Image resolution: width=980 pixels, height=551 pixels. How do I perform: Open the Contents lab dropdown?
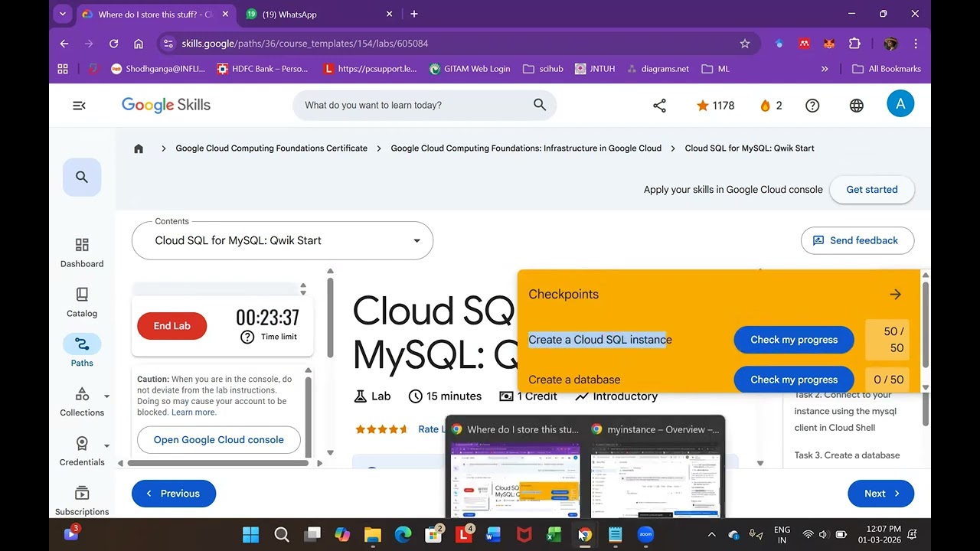tap(283, 240)
